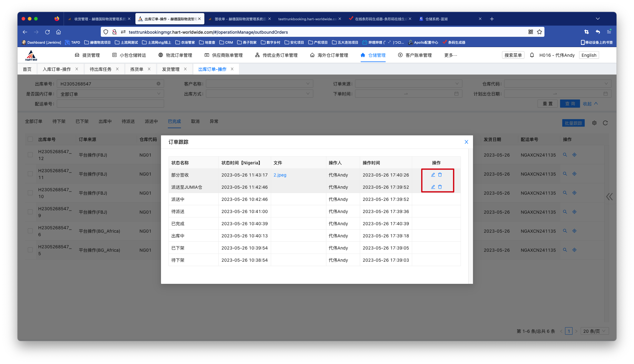Viewport: 634px width, 364px height.
Task: Toggle select-all checkbox in table header
Action: pyautogui.click(x=30, y=139)
